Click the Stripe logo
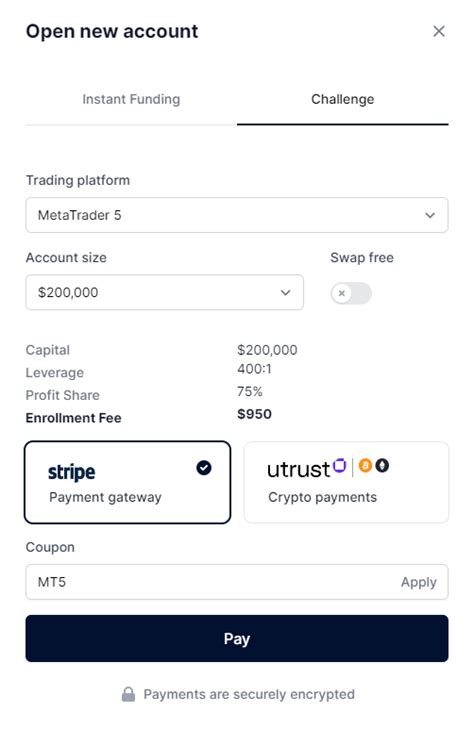 pos(72,472)
